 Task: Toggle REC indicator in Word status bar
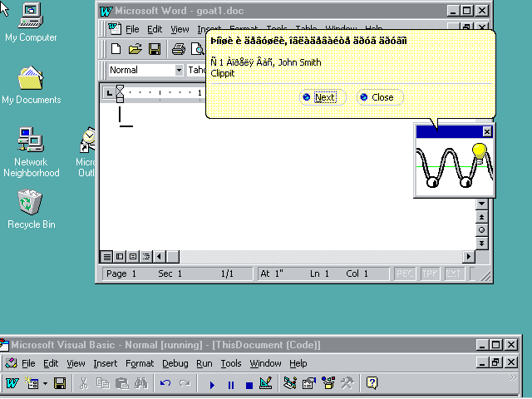tap(405, 273)
